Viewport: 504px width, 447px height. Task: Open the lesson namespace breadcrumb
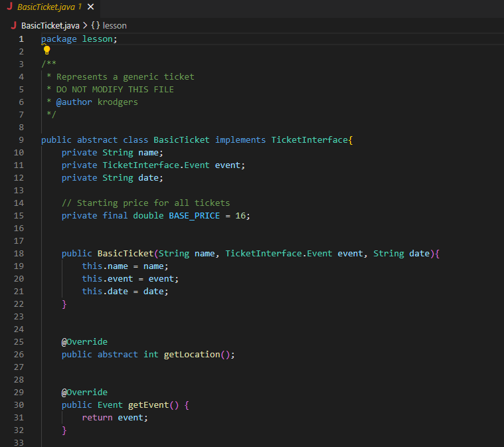click(x=114, y=26)
